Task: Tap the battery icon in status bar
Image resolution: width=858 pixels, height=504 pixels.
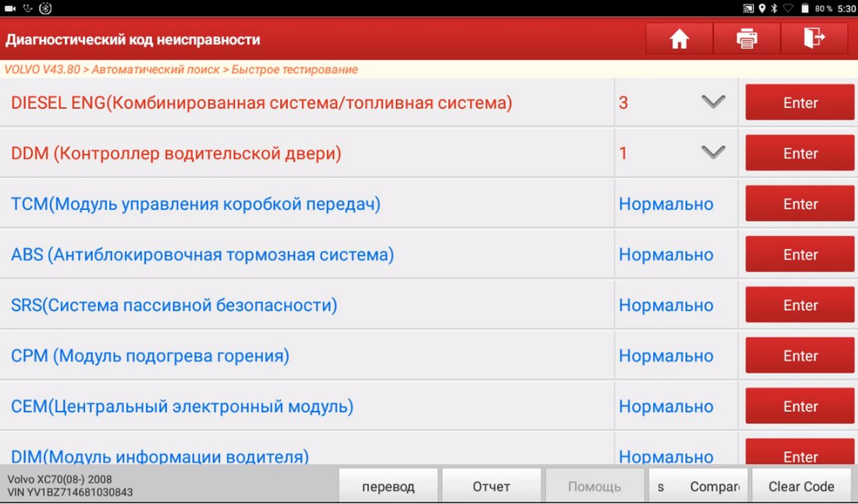Action: (x=805, y=9)
